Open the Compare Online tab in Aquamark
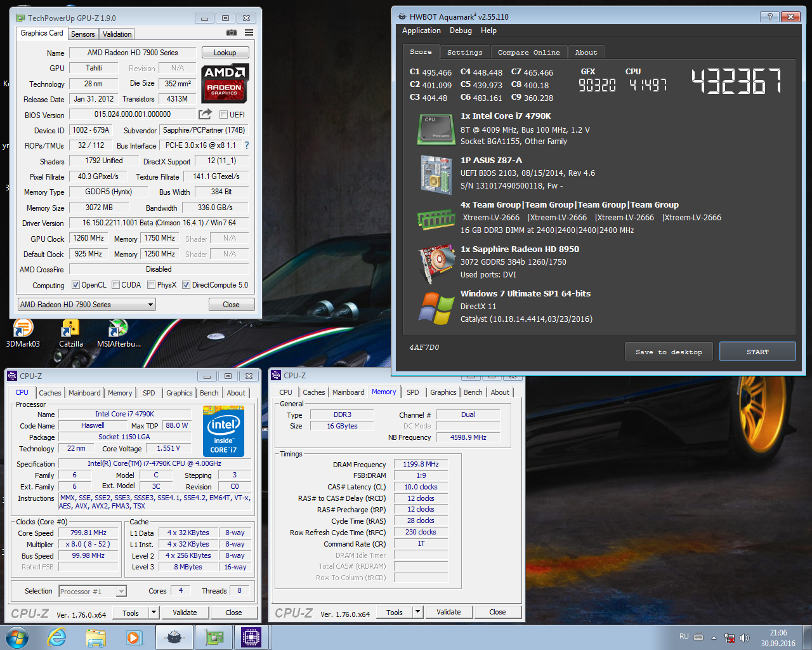Screen dimensions: 812x650 [528, 52]
